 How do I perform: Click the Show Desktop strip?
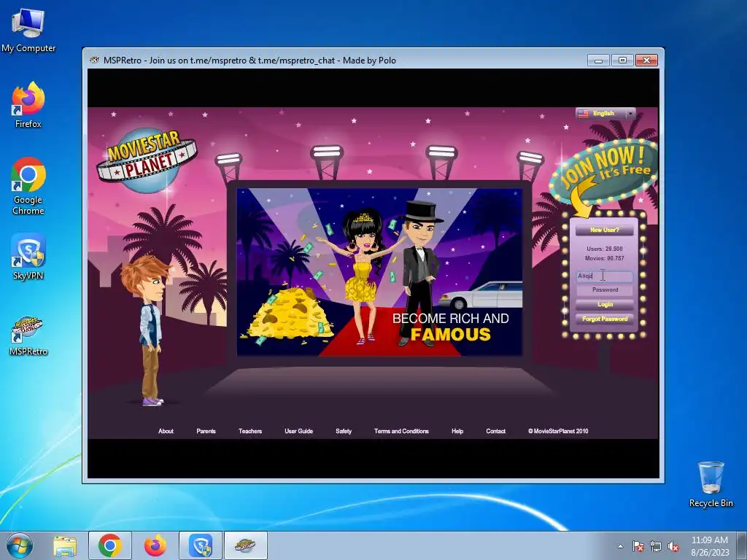click(743, 546)
